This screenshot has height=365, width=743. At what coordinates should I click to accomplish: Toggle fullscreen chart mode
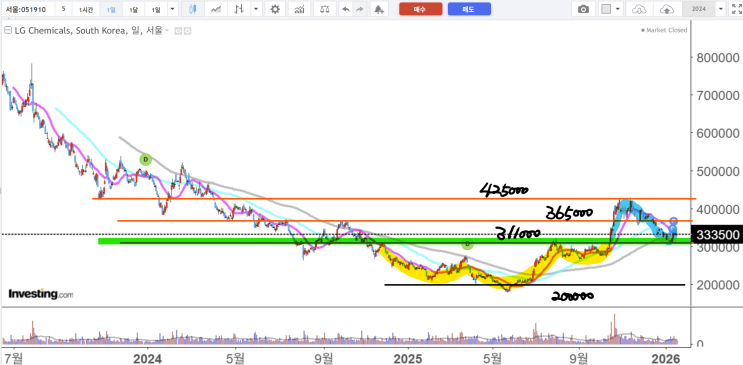coord(736,9)
